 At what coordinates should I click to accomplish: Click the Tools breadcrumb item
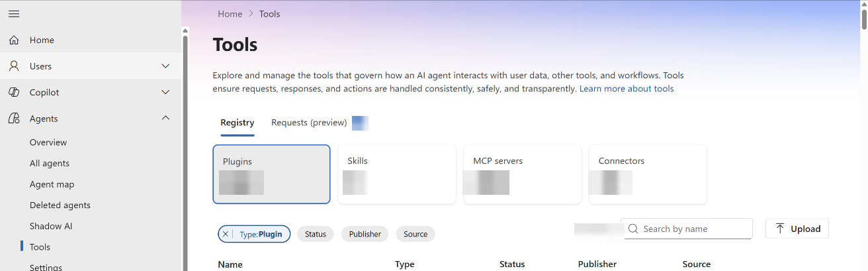point(270,14)
